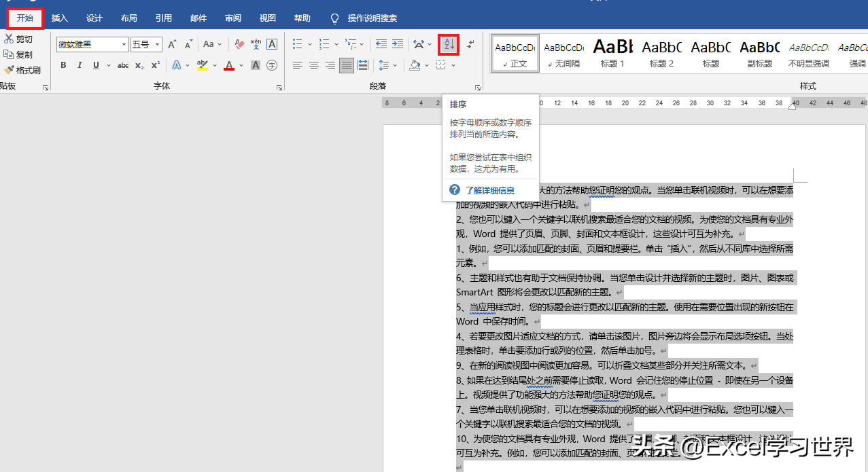Screen dimensions: 868x472
Task: Click the Clear Formatting eraser icon
Action: point(239,44)
